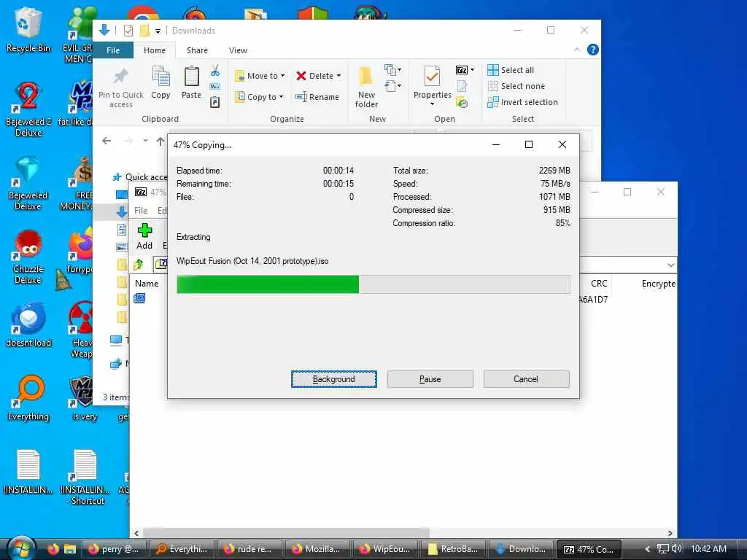Click the History icon in Open group

(x=462, y=102)
